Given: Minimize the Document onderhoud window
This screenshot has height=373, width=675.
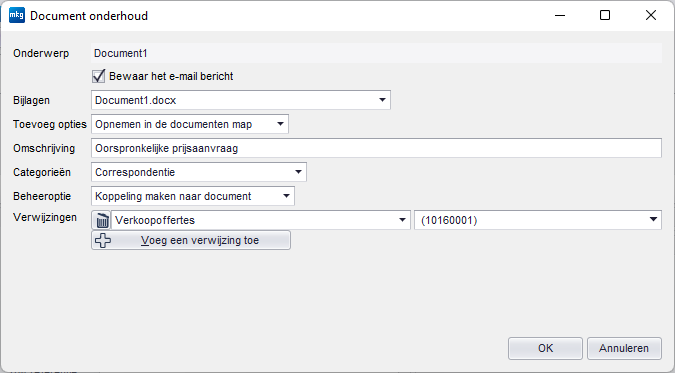Looking at the screenshot, I should (560, 16).
